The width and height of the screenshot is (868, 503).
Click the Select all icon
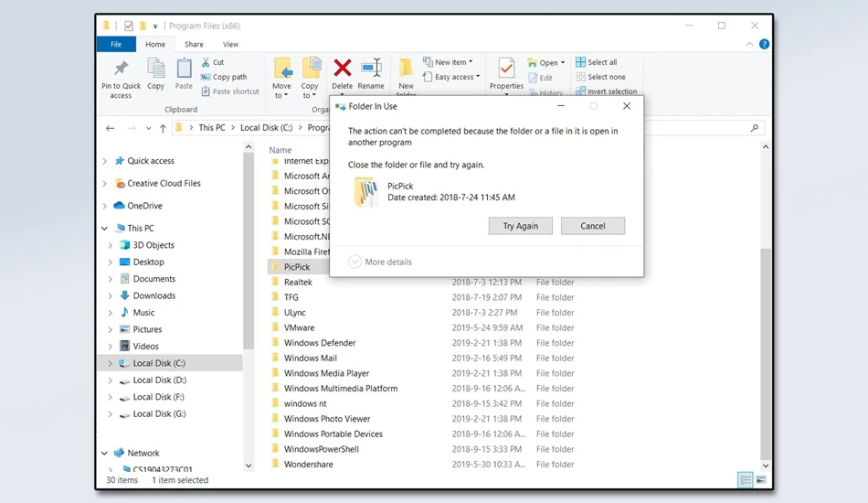point(580,62)
